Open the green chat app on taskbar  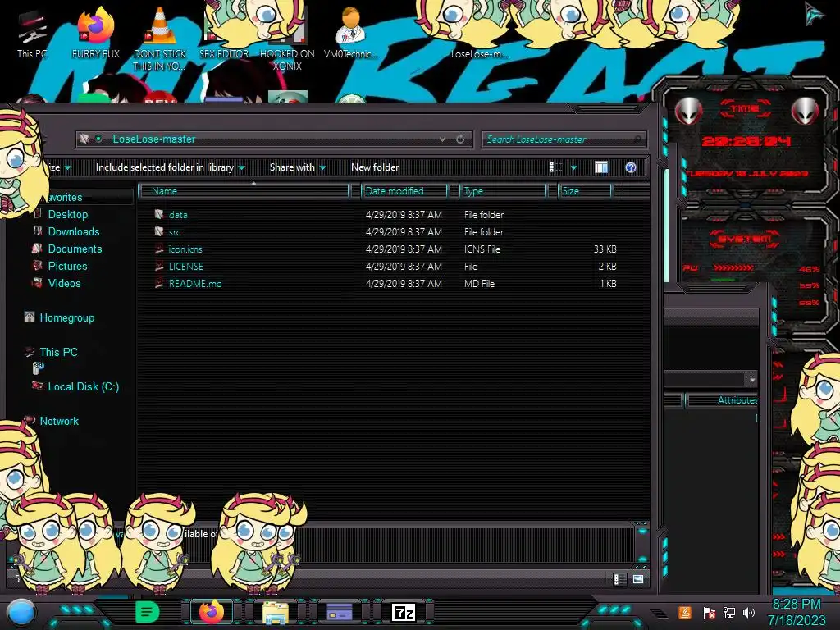coord(148,612)
